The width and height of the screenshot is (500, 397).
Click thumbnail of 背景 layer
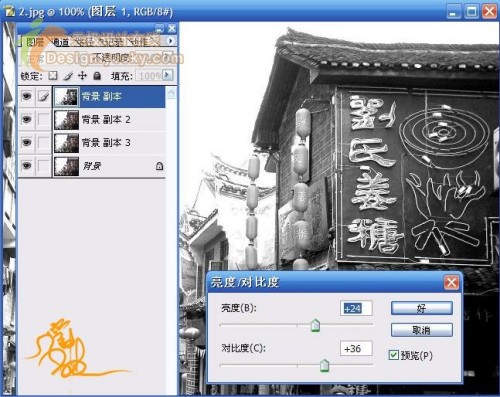pyautogui.click(x=66, y=166)
